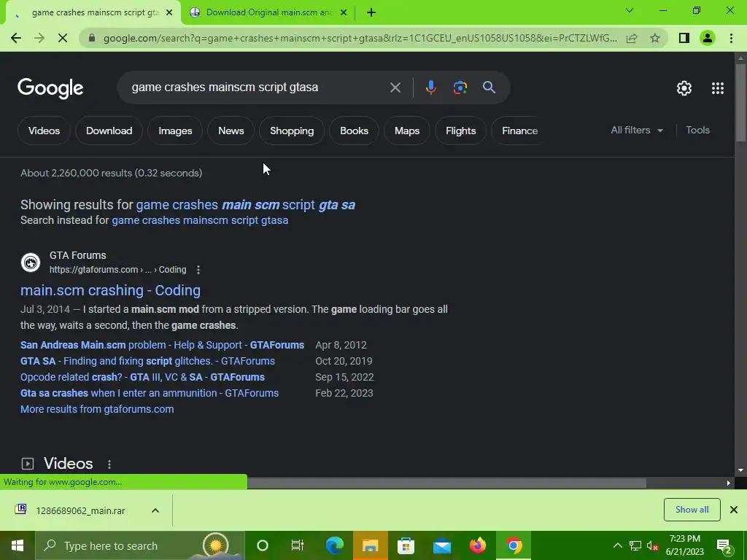747x560 pixels.
Task: Focus the Chrome address bar URL
Action: (360, 38)
